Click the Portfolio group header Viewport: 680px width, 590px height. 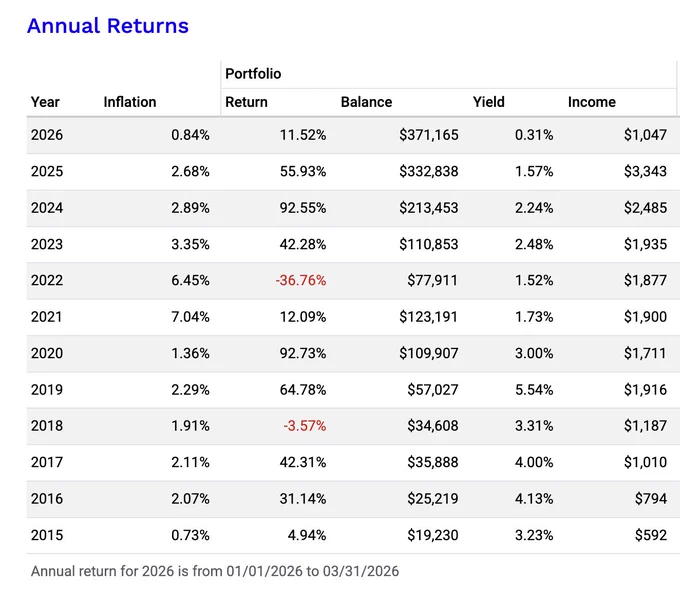point(253,74)
